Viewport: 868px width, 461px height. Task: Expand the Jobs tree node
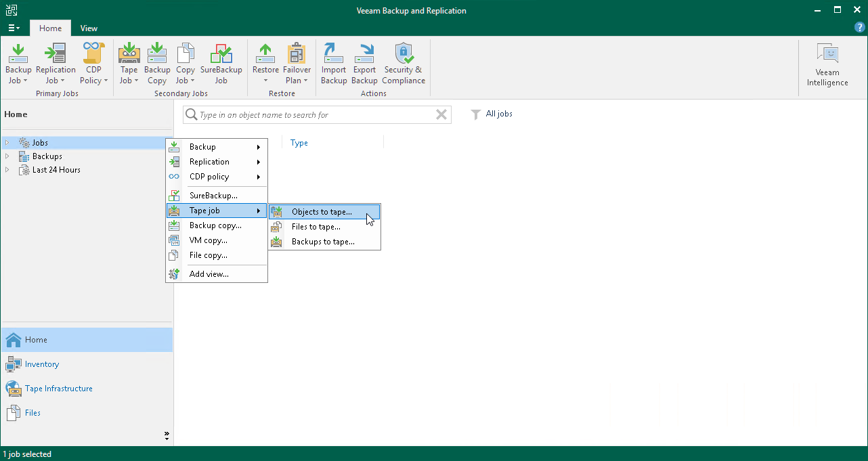pos(7,143)
